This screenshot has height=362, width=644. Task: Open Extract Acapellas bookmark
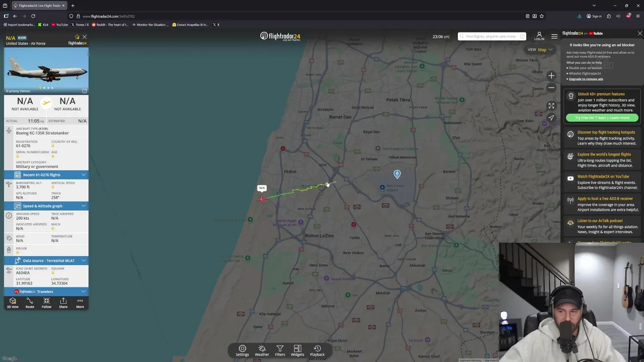(190, 25)
